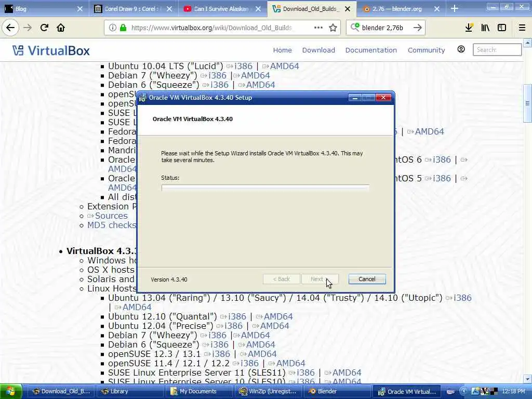Click the browser forward arrow
532x399 pixels.
28,28
